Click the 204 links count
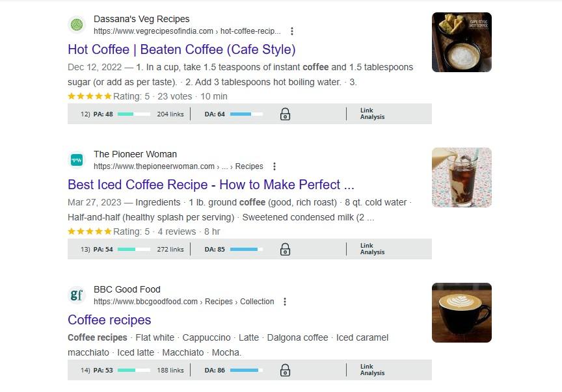This screenshot has height=392, width=562. point(170,114)
